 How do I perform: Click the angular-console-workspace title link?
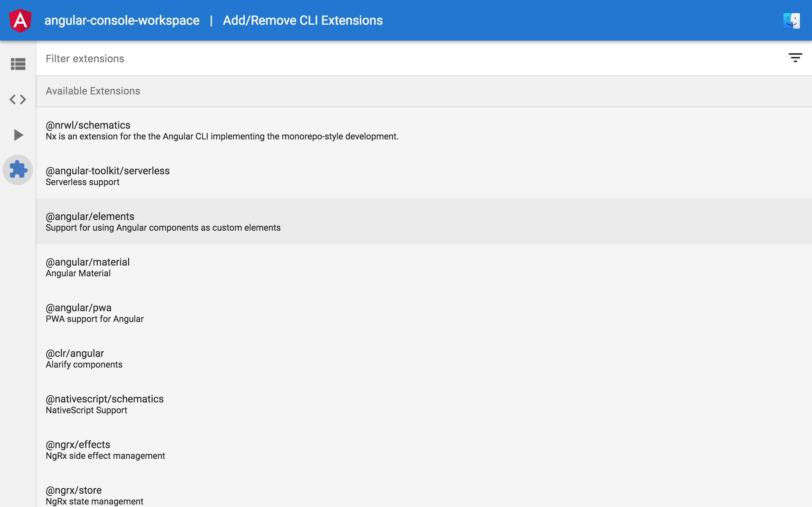[x=122, y=21]
